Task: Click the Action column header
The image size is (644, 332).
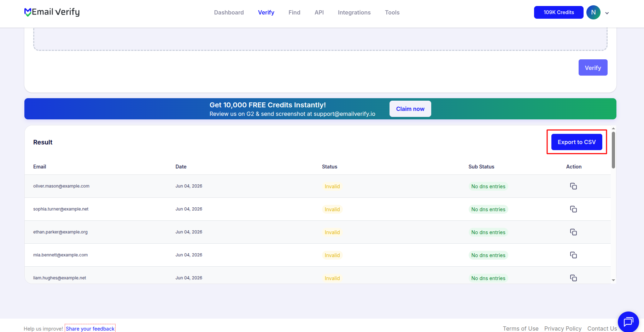Action: pos(574,167)
